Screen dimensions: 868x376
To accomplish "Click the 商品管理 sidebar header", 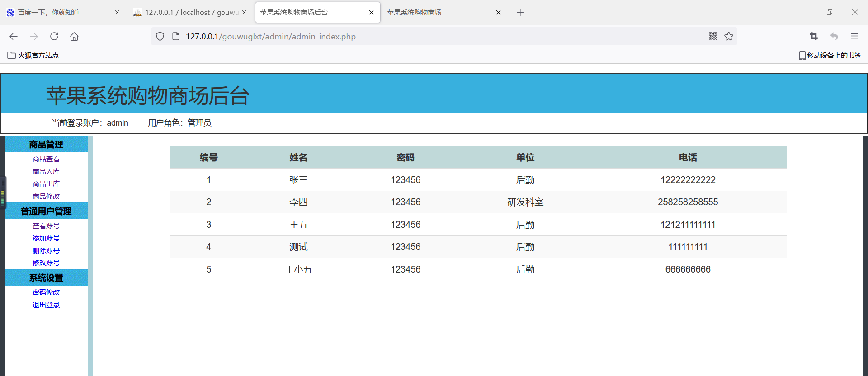I will click(46, 144).
